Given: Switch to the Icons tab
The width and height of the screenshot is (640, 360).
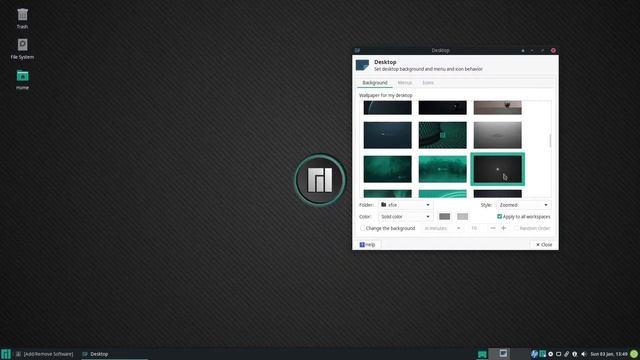Looking at the screenshot, I should click(x=428, y=82).
